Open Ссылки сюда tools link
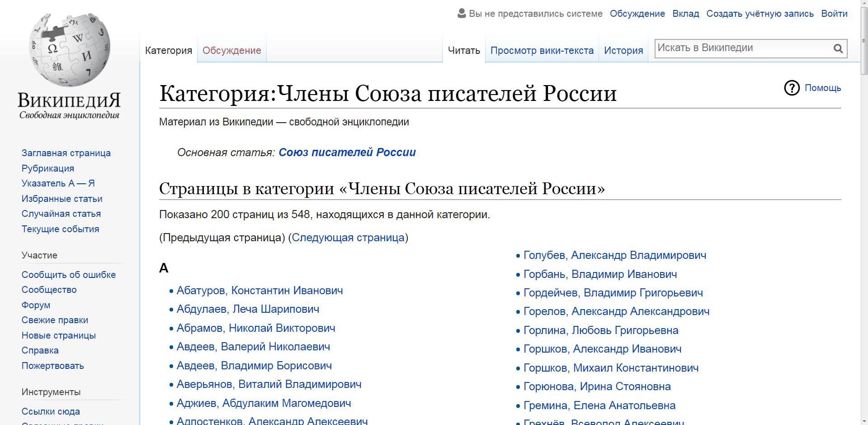868x425 pixels. point(51,411)
